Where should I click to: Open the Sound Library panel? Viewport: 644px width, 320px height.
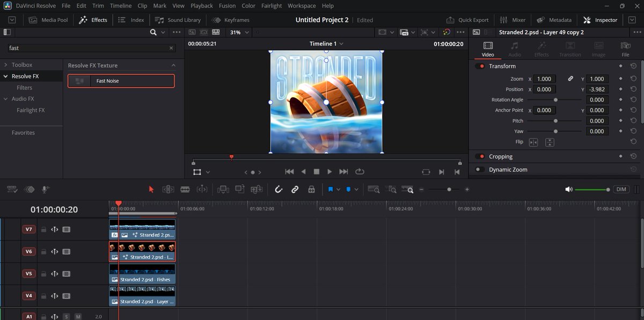click(x=178, y=20)
